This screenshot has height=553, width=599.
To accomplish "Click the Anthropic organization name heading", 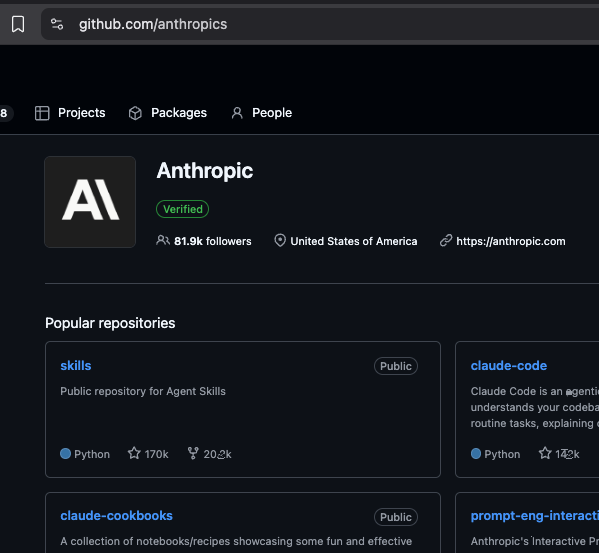I will pyautogui.click(x=205, y=170).
